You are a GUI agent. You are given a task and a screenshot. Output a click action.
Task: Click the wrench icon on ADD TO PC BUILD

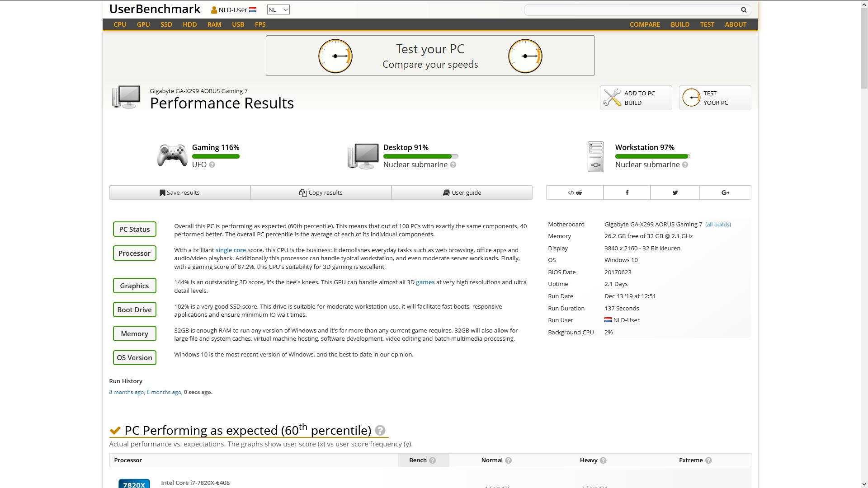point(613,97)
